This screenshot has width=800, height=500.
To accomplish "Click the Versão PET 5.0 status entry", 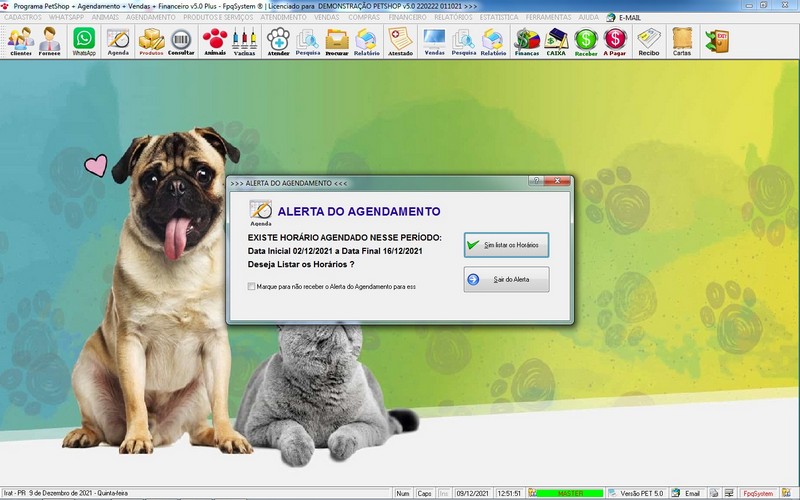I will point(636,493).
